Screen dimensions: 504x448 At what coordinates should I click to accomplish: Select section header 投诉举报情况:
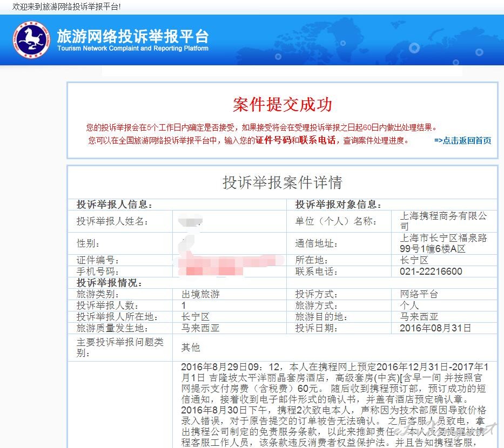click(x=109, y=283)
